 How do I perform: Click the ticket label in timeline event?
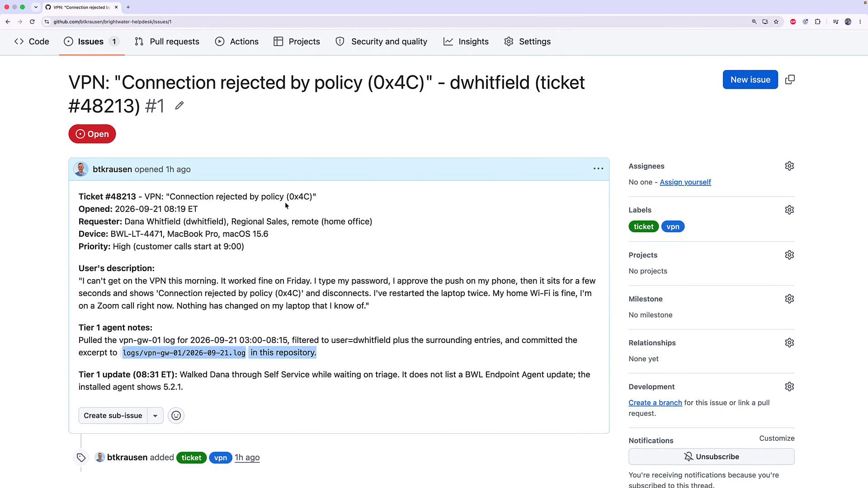pos(191,458)
